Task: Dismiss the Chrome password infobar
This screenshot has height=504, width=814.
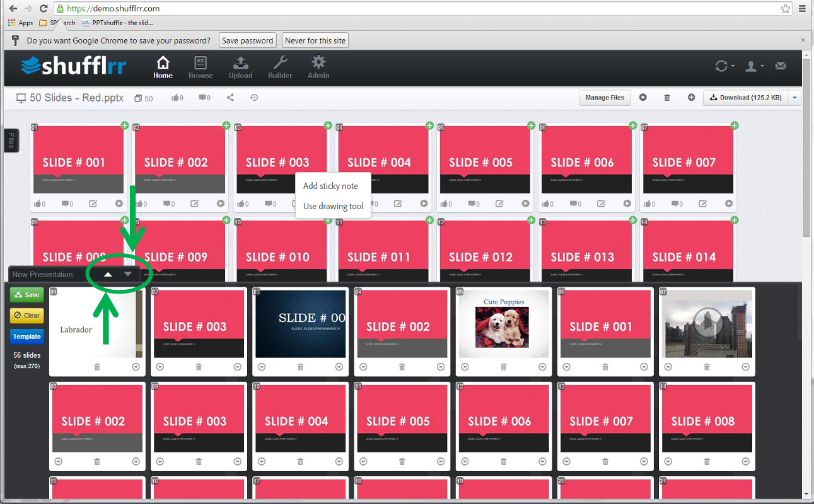Action: (x=803, y=40)
